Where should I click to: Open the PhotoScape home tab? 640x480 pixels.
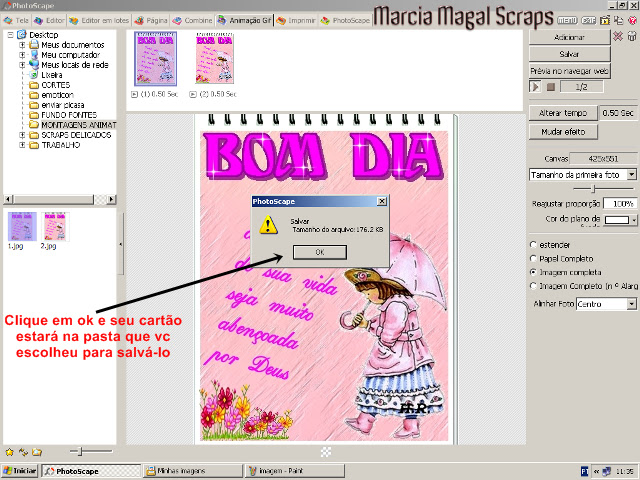tap(345, 20)
